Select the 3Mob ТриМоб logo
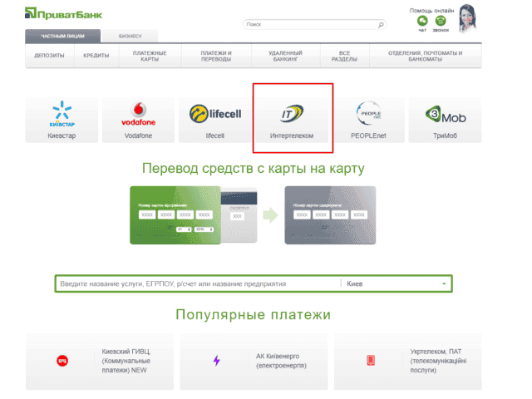Image resolution: width=532 pixels, height=399 pixels. click(446, 115)
